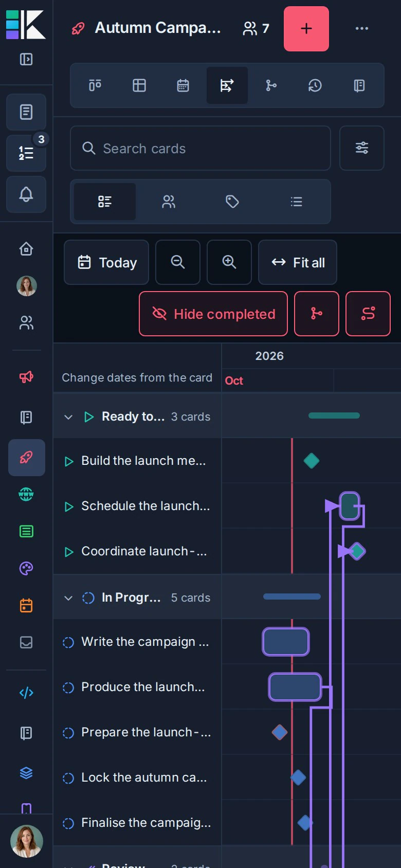This screenshot has height=868, width=401.
Task: Open the profile avatar at sidebar bottom
Action: pyautogui.click(x=27, y=841)
